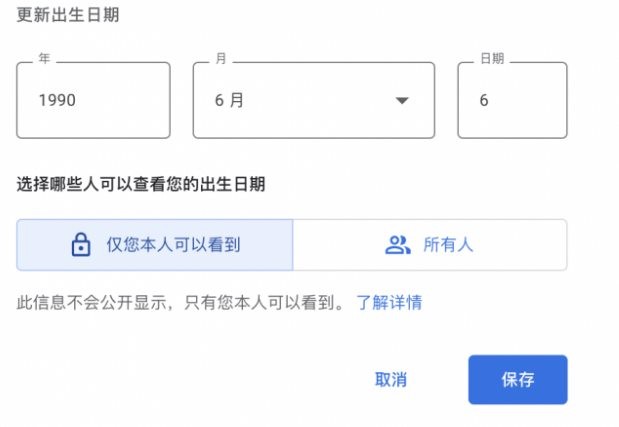Click the 日期 field label
619x427 pixels.
point(492,58)
